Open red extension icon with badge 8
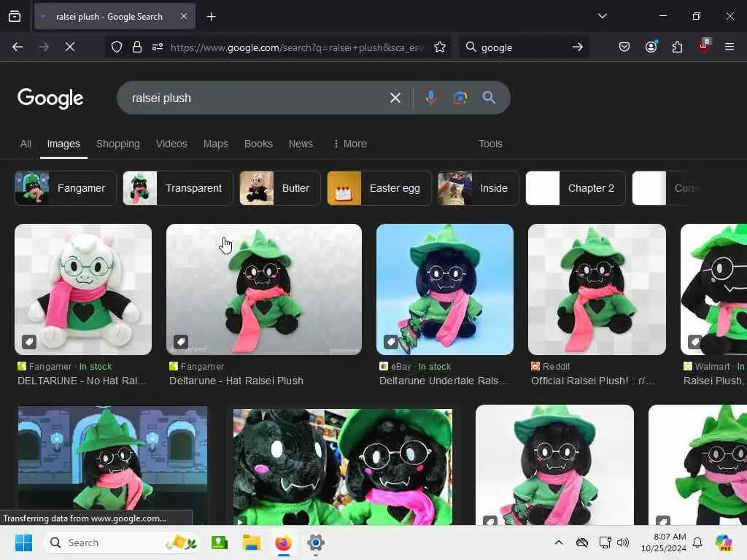The image size is (747, 560). click(704, 46)
